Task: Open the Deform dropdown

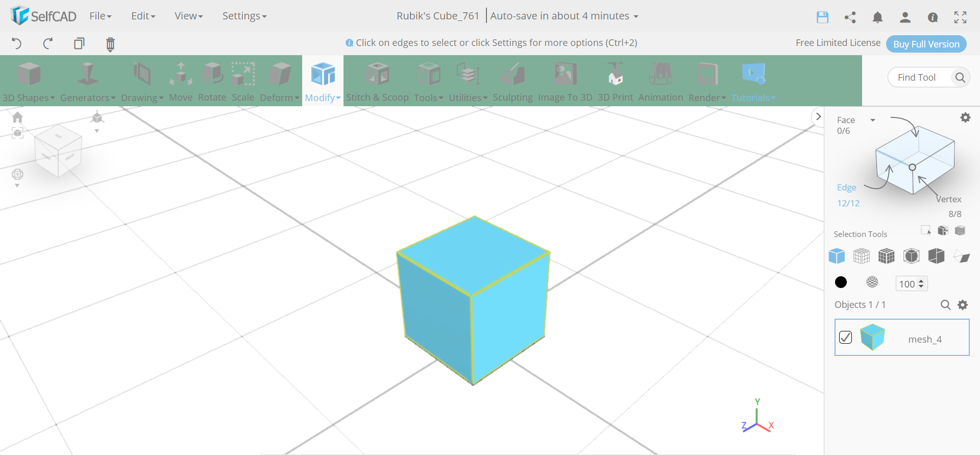Action: [280, 82]
